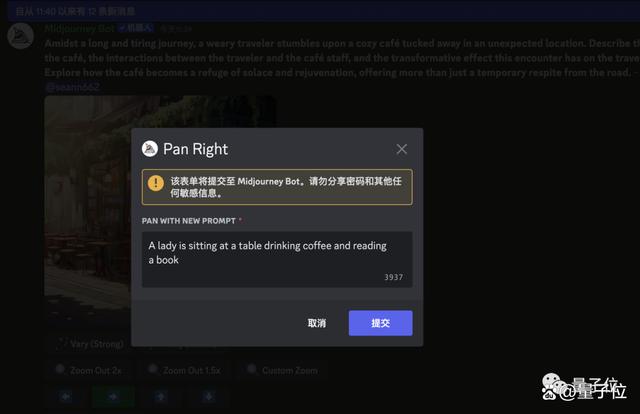Click the @mentioned username below the prompt
640x414 pixels.
pyautogui.click(x=72, y=87)
